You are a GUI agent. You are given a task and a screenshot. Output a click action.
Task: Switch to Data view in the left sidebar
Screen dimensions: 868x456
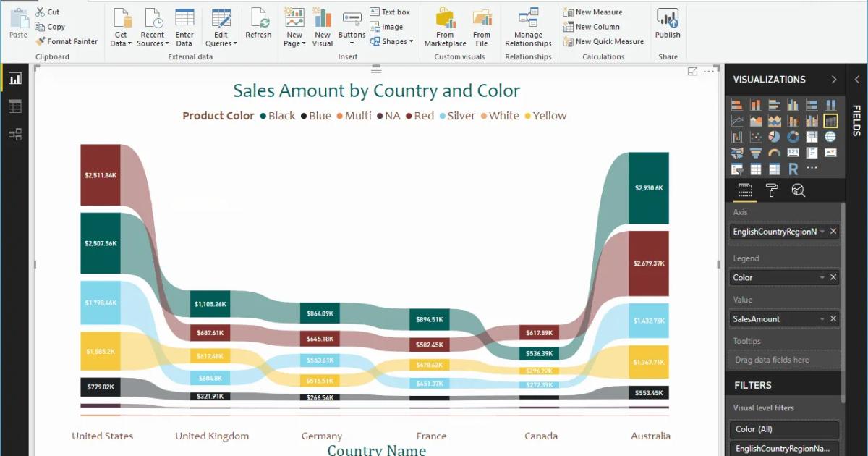pyautogui.click(x=14, y=106)
